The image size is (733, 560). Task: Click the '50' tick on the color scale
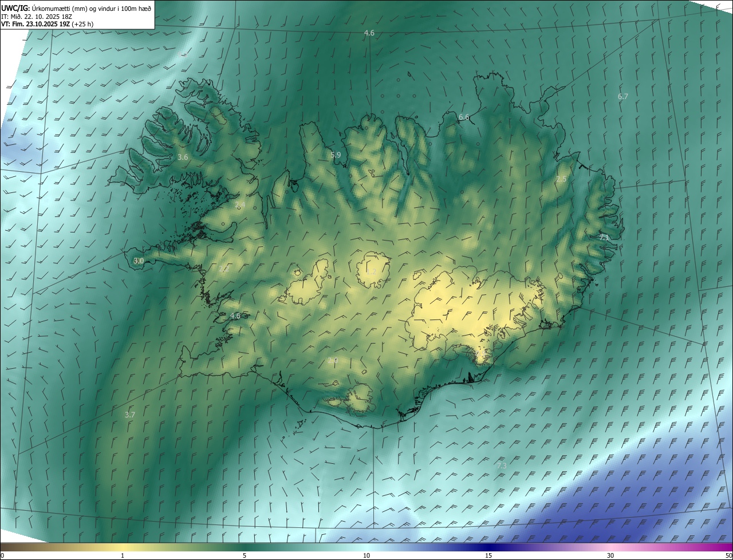(x=728, y=555)
